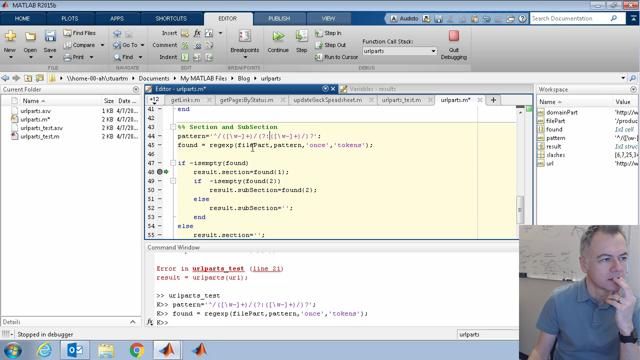This screenshot has height=360, width=640.
Task: Click the New file icon
Action: pos(10,36)
